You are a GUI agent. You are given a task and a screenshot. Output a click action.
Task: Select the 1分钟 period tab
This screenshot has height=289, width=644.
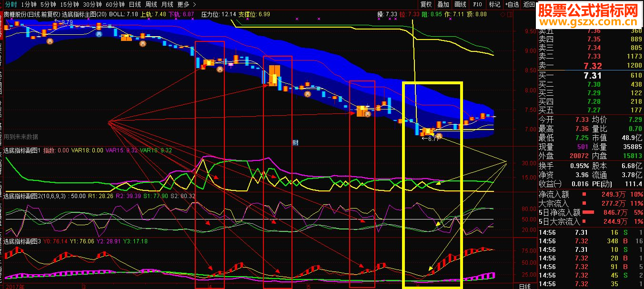coord(29,4)
